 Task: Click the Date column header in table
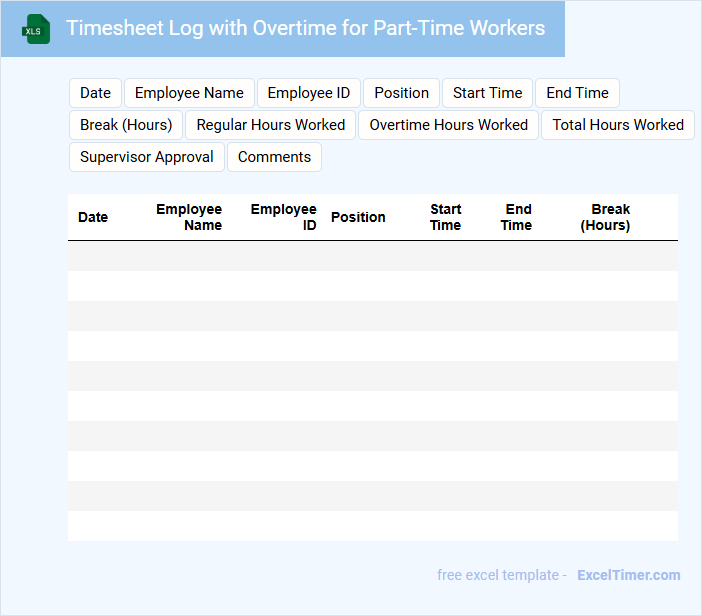[x=93, y=217]
